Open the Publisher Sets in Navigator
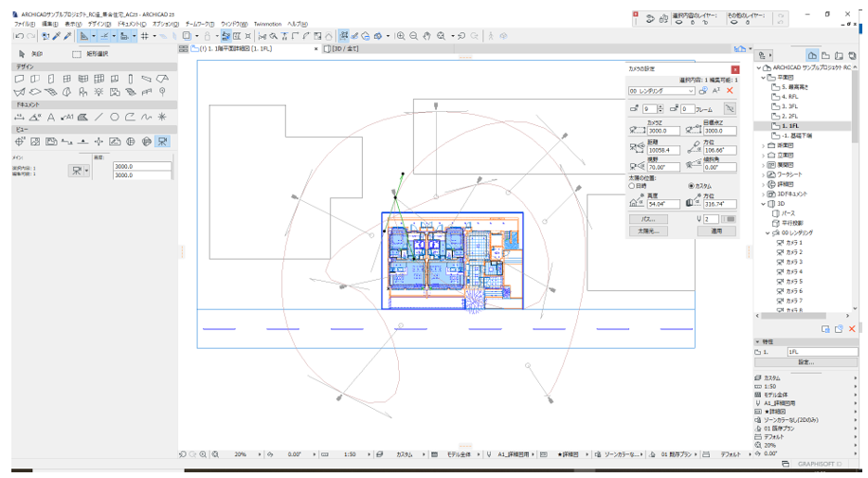 pyautogui.click(x=853, y=55)
